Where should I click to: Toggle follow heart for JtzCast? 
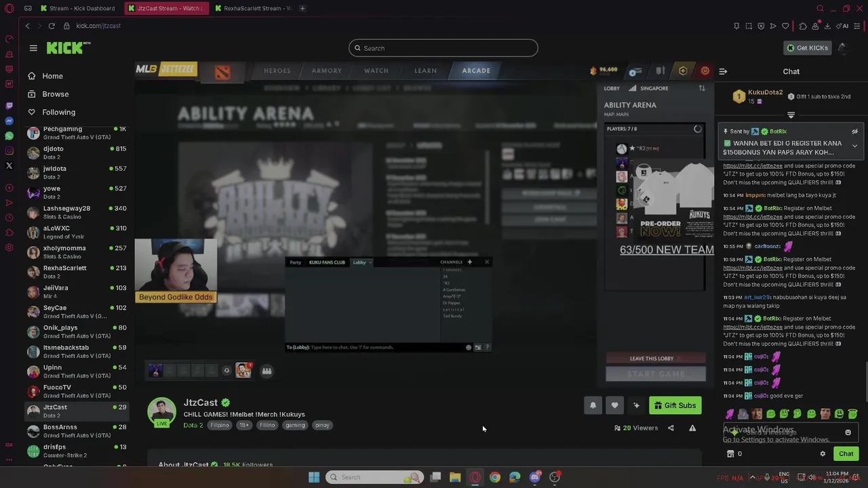[x=614, y=405]
